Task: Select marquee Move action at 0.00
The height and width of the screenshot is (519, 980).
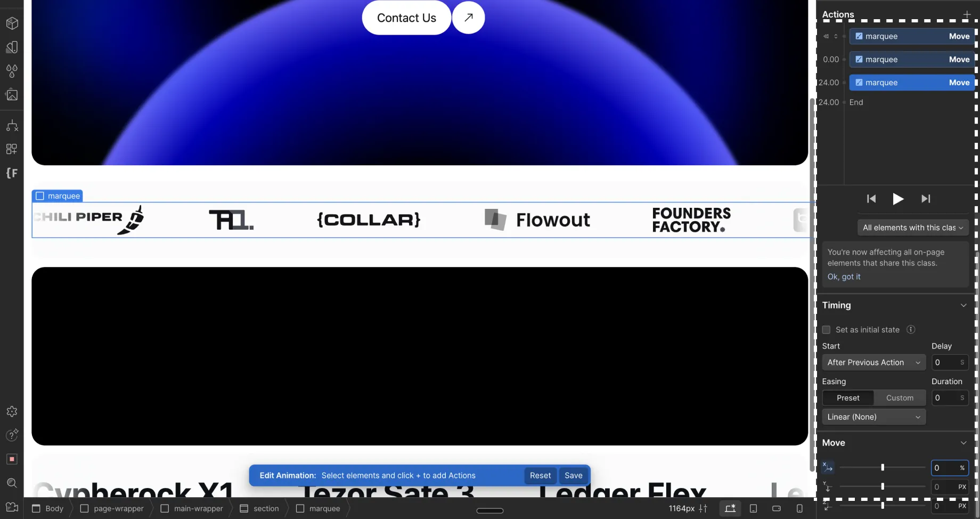Action: pos(912,59)
